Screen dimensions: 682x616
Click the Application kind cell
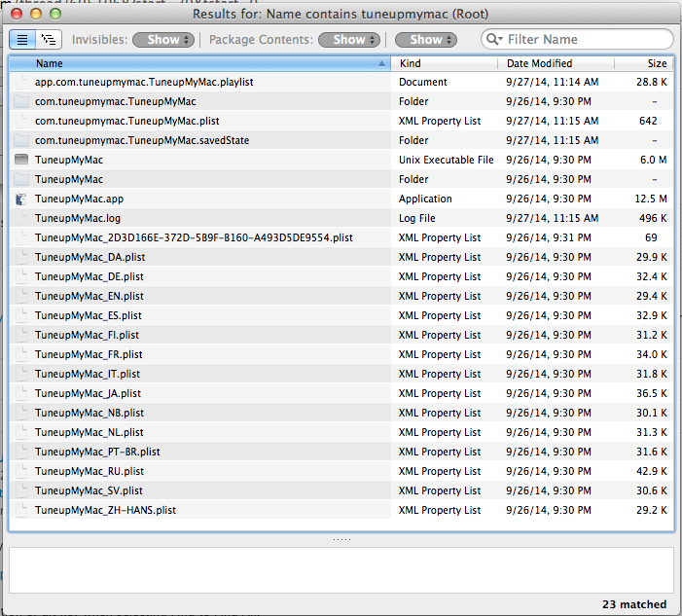pos(425,199)
